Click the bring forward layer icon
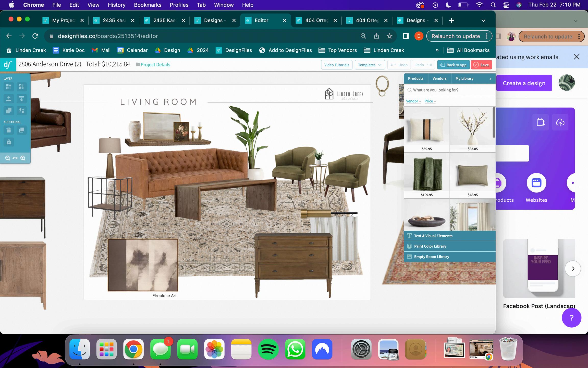Image resolution: width=588 pixels, height=368 pixels. pyautogui.click(x=9, y=87)
